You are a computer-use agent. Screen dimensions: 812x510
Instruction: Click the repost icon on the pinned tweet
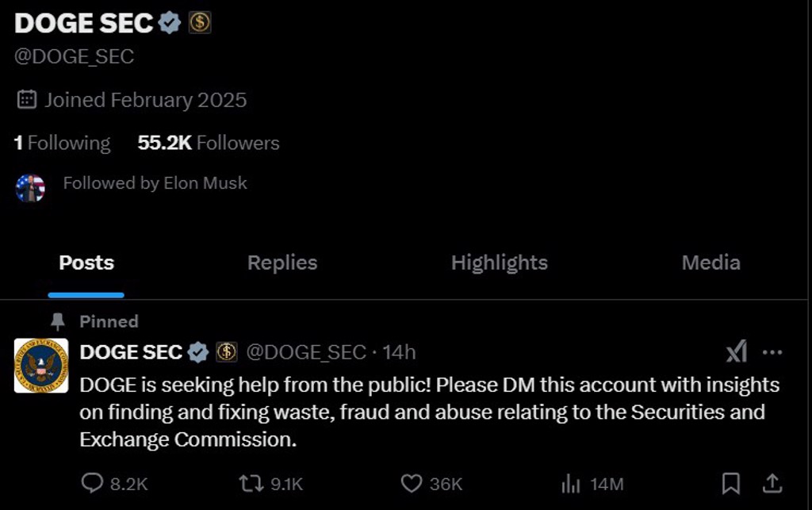click(x=251, y=483)
